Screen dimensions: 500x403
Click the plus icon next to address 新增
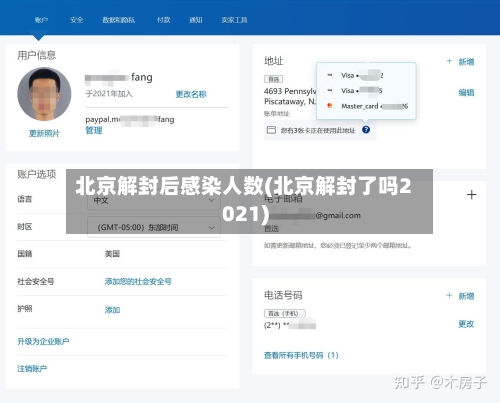pyautogui.click(x=449, y=61)
